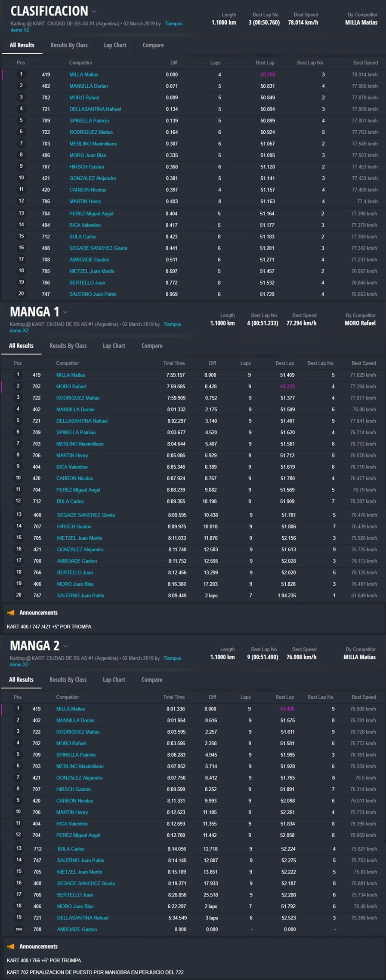Click the MANGA 1 announcements megaphone icon
The width and height of the screenshot is (386, 980).
coord(11,612)
